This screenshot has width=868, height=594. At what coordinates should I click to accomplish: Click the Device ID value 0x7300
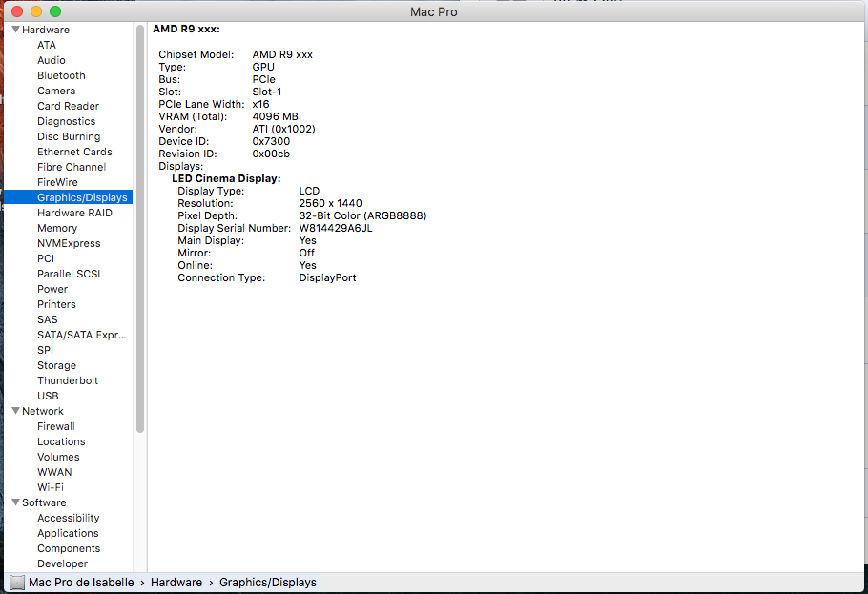point(271,141)
